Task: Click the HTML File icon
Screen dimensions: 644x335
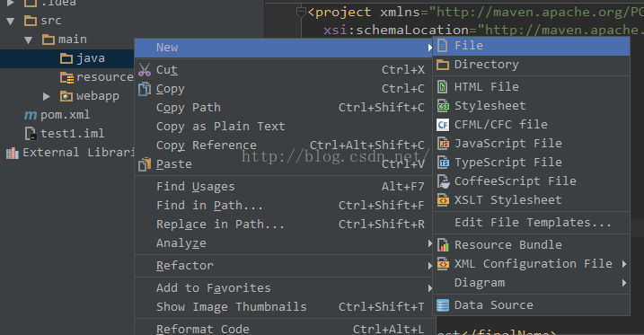Action: click(x=442, y=87)
